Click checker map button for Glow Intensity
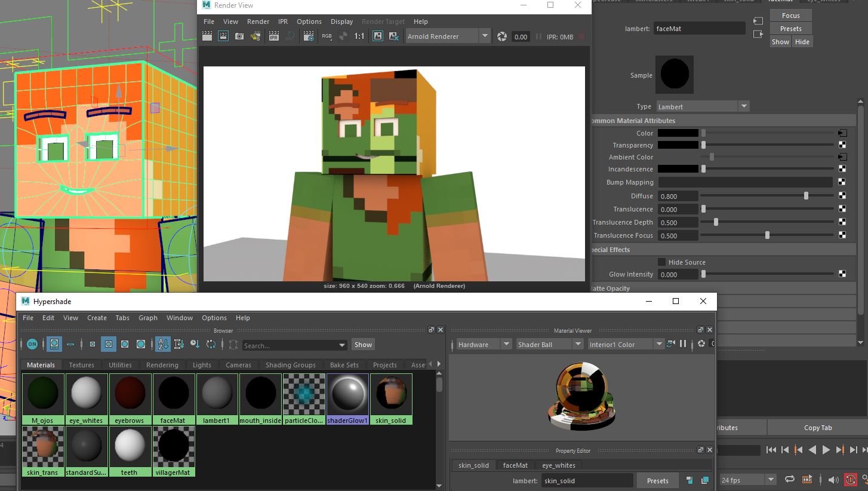 pyautogui.click(x=842, y=274)
